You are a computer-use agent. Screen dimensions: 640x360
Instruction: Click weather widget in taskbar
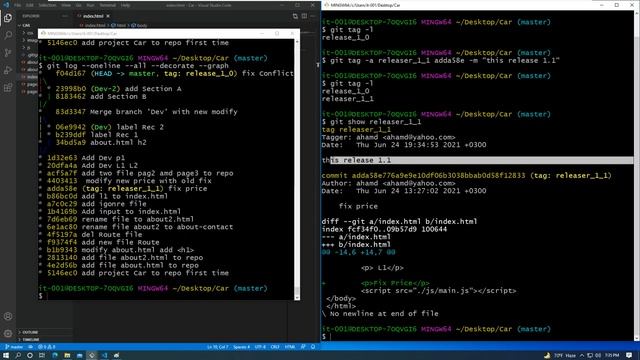pyautogui.click(x=559, y=356)
